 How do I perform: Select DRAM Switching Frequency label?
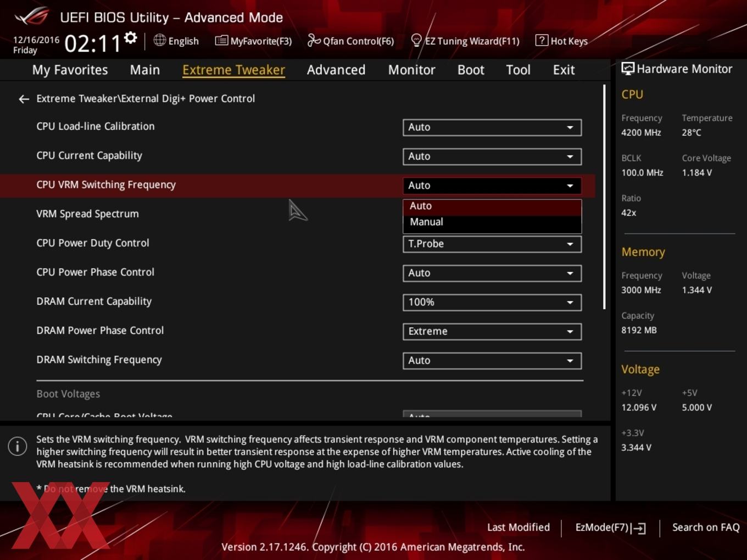click(x=99, y=360)
